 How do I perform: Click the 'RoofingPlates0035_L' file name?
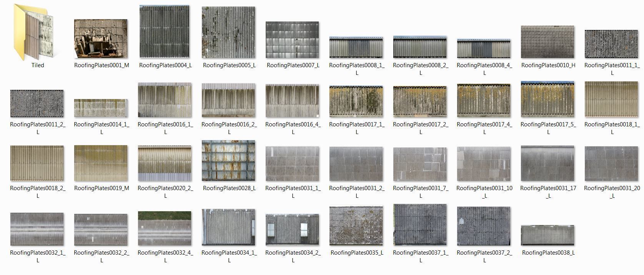[x=357, y=253]
